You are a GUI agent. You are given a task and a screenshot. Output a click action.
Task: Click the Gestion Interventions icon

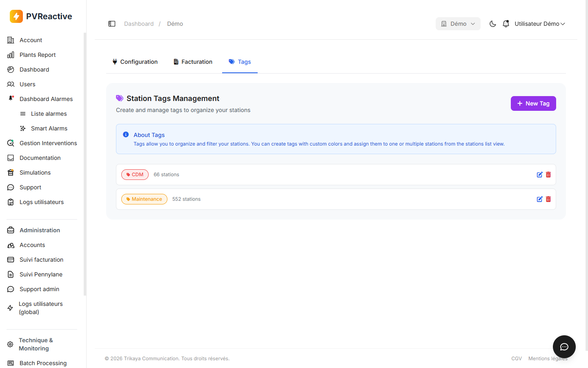click(11, 143)
